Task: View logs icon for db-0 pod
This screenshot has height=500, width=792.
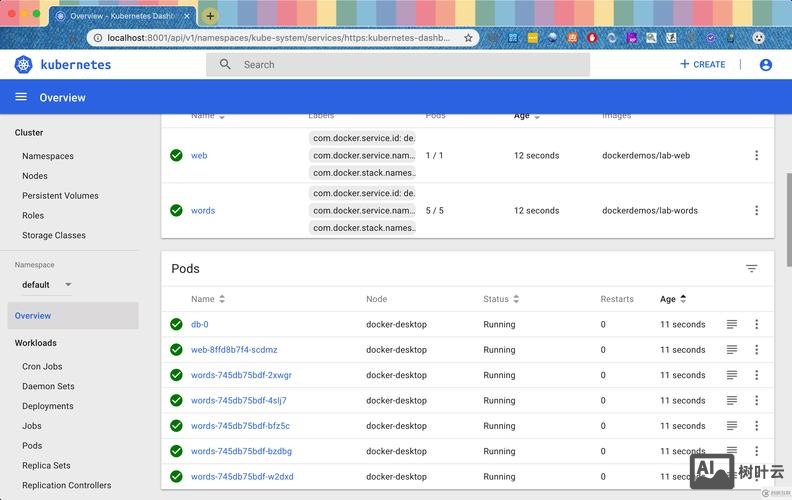Action: pyautogui.click(x=732, y=324)
